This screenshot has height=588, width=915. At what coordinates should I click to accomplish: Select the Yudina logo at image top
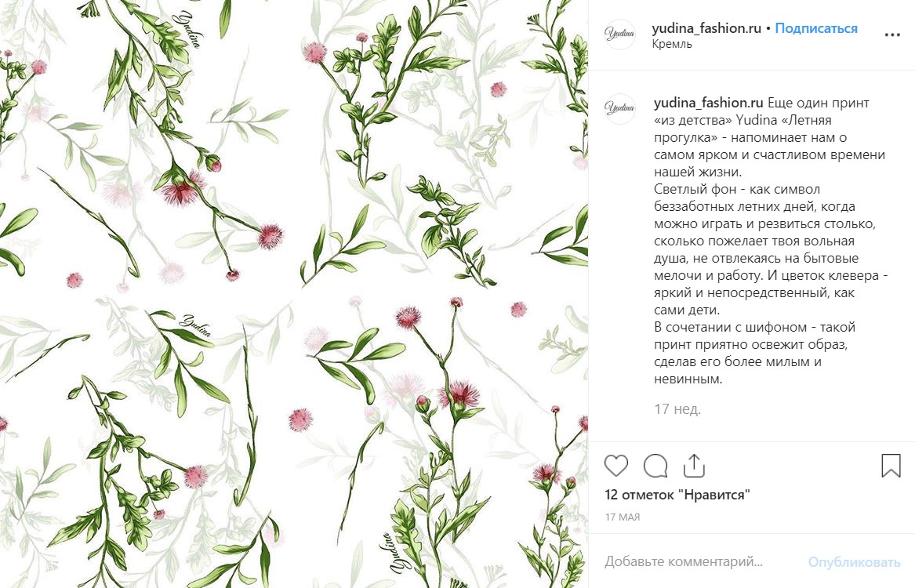(188, 27)
